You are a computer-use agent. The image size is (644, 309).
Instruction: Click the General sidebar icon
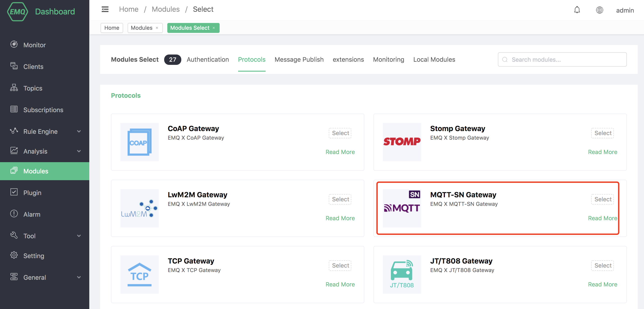[x=14, y=277]
